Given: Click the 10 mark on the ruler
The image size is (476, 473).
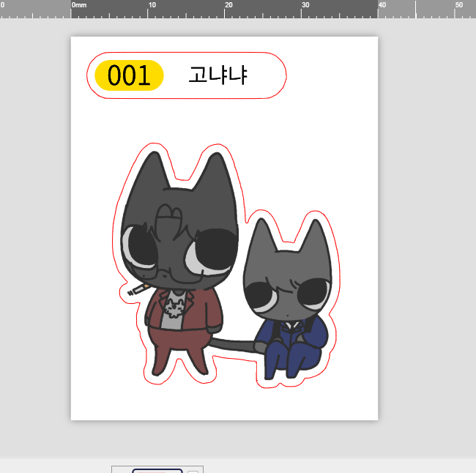Looking at the screenshot, I should (x=152, y=5).
